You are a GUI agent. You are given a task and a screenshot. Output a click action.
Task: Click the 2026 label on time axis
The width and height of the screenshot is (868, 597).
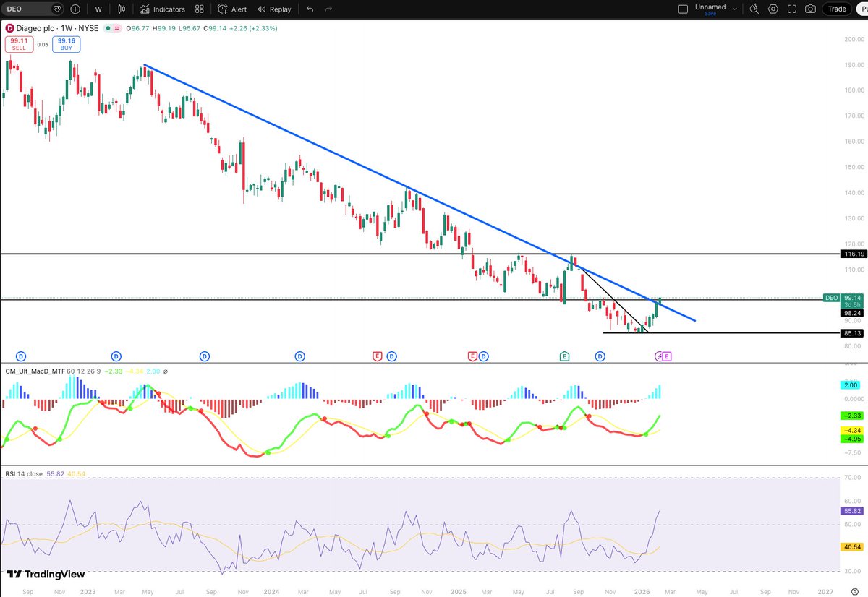click(641, 591)
